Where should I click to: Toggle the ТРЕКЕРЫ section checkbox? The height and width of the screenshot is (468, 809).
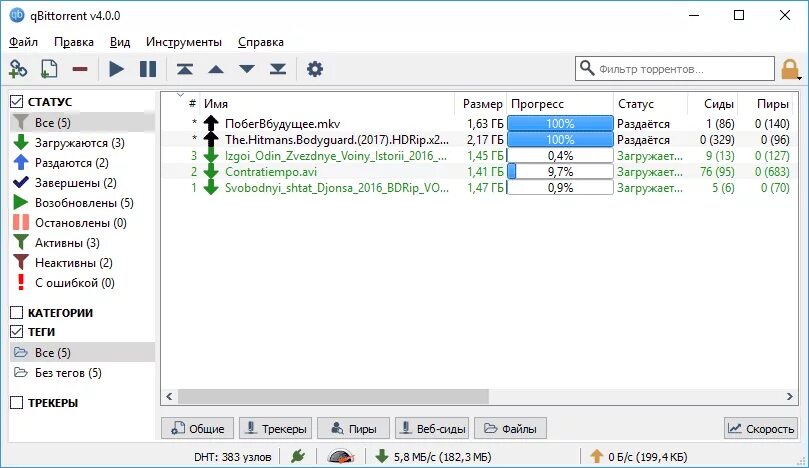[17, 402]
